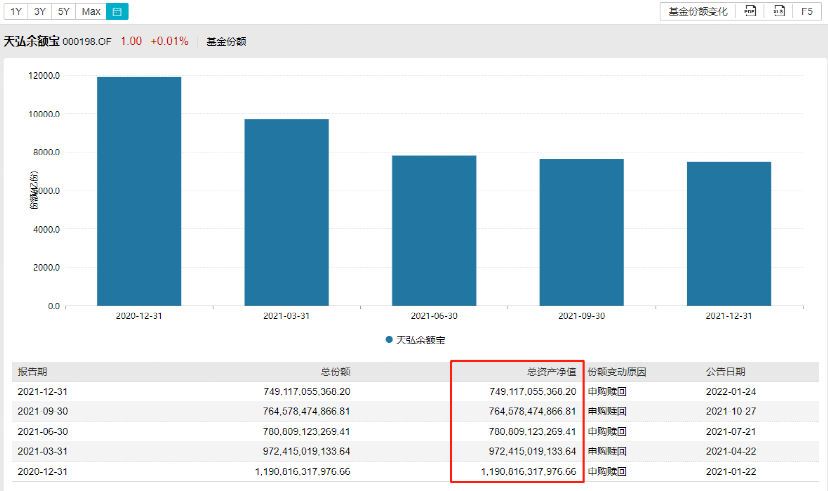
Task: Select the 1Y time range
Action: [16, 12]
